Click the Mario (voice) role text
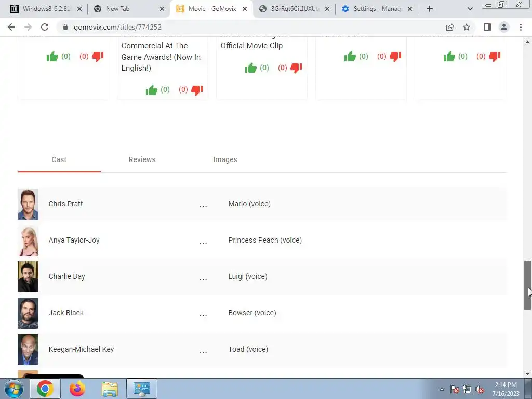Image resolution: width=532 pixels, height=399 pixels. click(x=249, y=204)
